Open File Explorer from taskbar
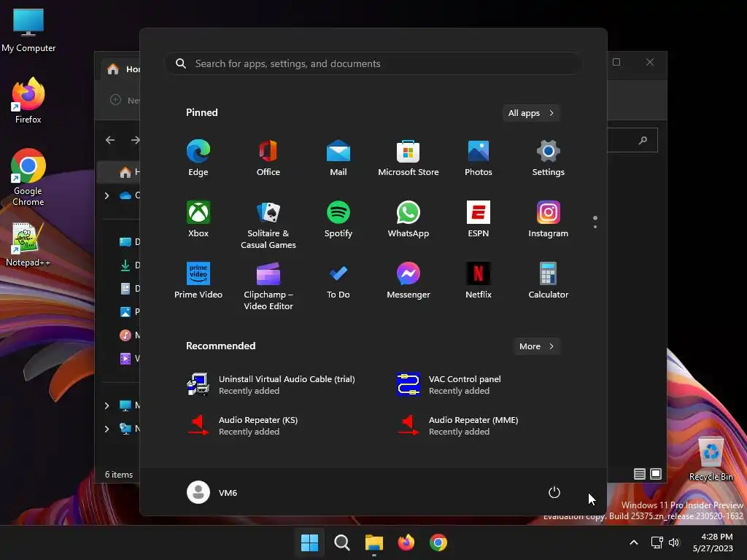 pos(374,542)
